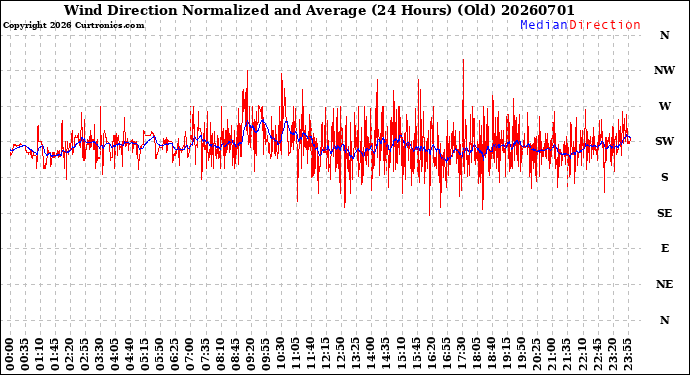Click the W axis label
The height and width of the screenshot is (375, 690).
point(664,106)
